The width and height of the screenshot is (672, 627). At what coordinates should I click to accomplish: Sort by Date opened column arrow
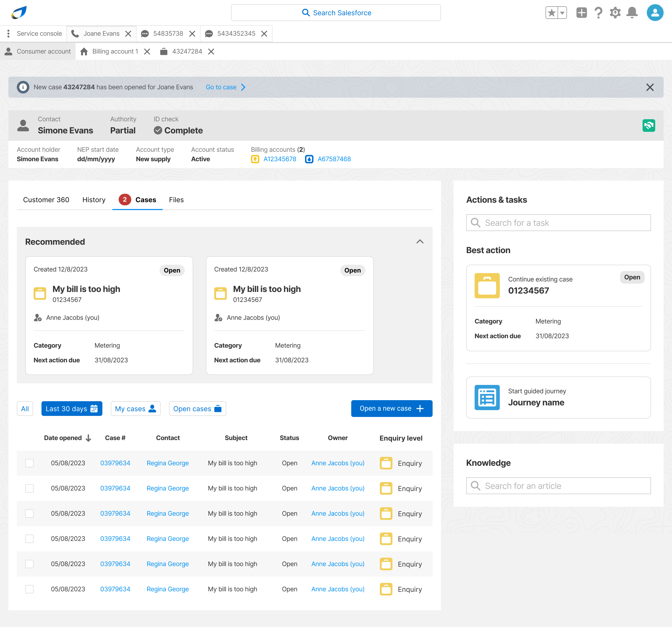point(88,438)
